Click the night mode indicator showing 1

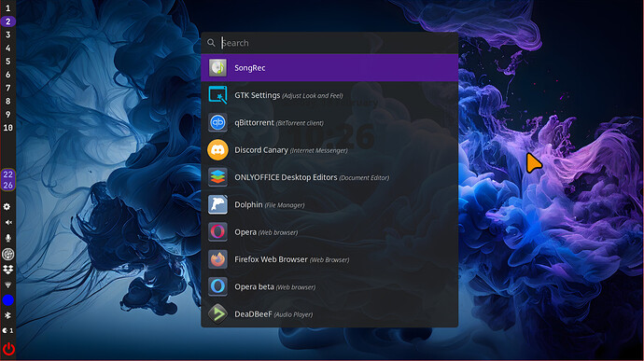click(x=7, y=330)
